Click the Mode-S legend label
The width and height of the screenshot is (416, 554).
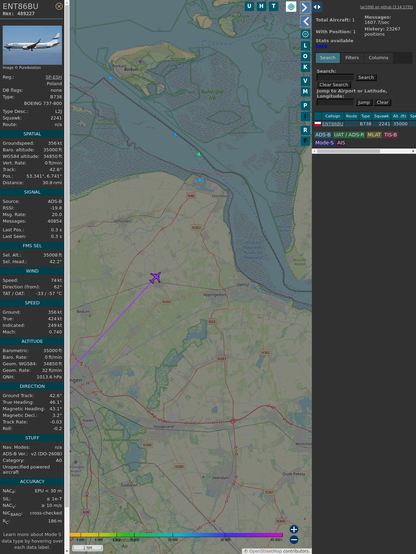324,143
